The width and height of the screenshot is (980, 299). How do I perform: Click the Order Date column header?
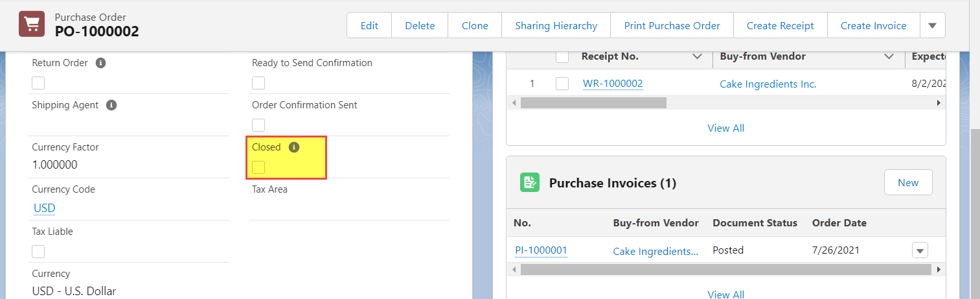tap(839, 222)
